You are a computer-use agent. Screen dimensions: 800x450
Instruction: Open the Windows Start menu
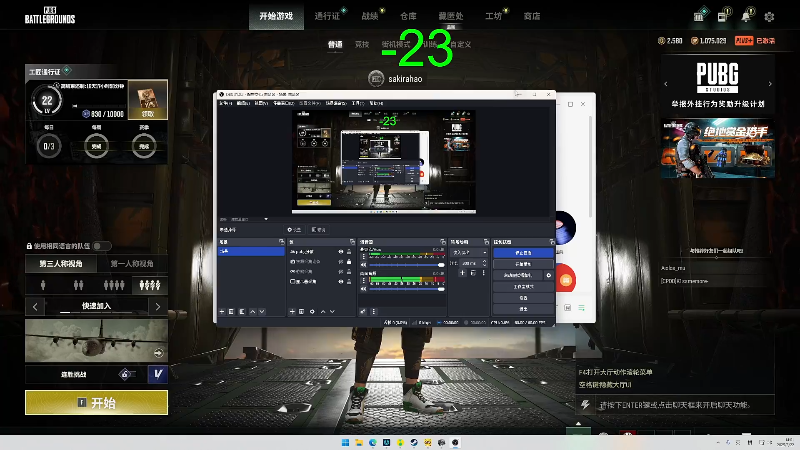[345, 442]
